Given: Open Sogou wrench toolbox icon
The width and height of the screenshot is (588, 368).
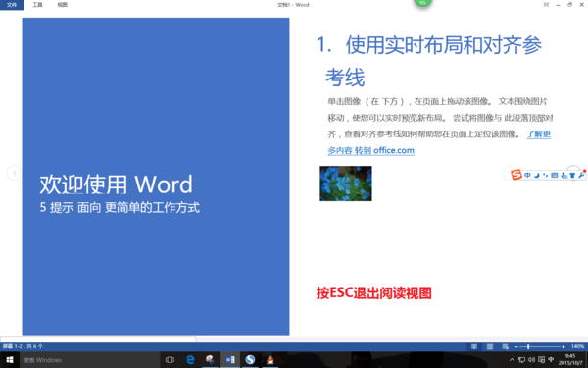Looking at the screenshot, I should coord(581,175).
